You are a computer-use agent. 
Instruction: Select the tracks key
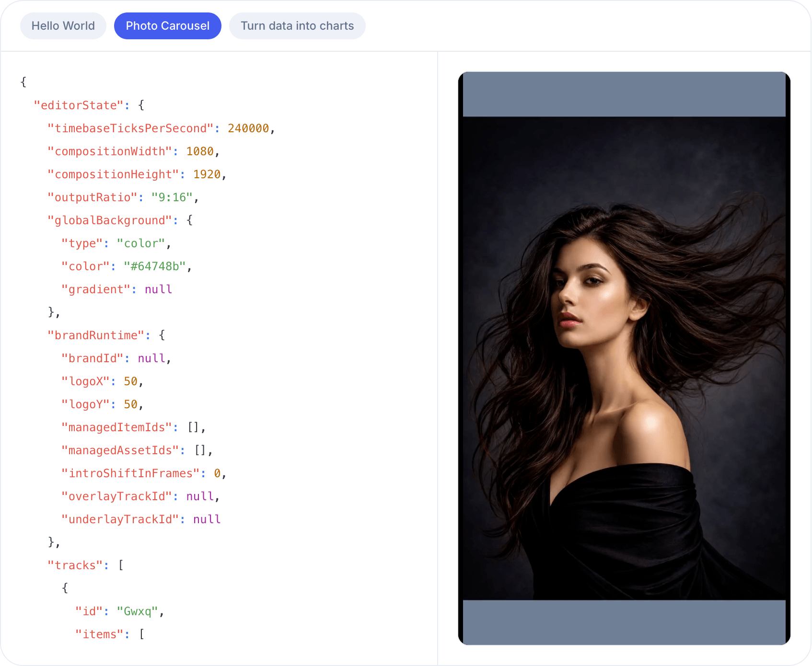75,565
